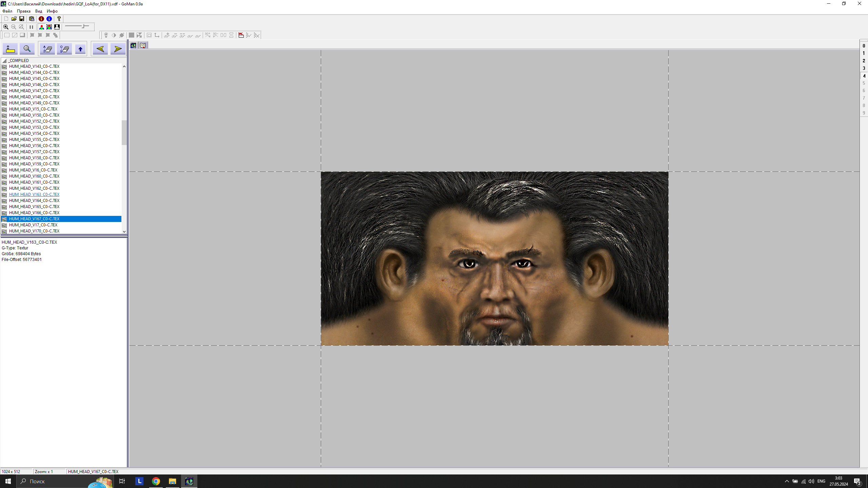Click the Open file toolbar icon
868x488 pixels.
point(14,19)
